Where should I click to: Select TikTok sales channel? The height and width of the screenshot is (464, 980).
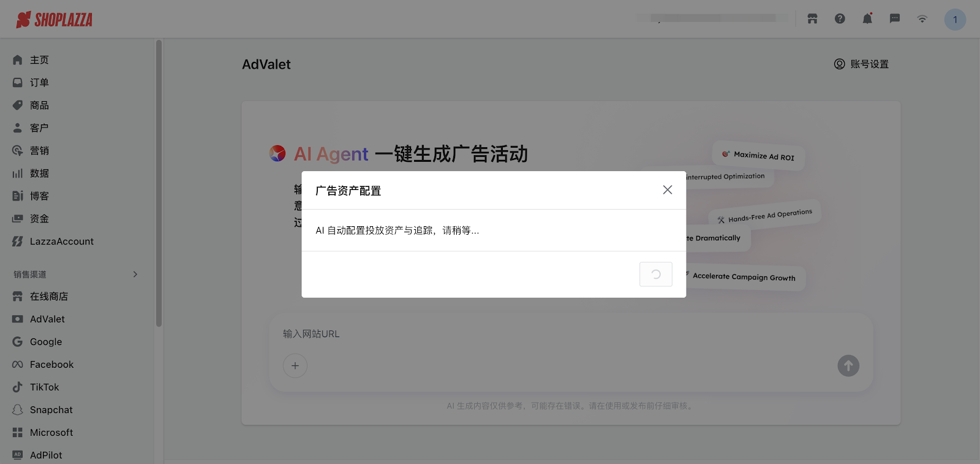point(44,387)
